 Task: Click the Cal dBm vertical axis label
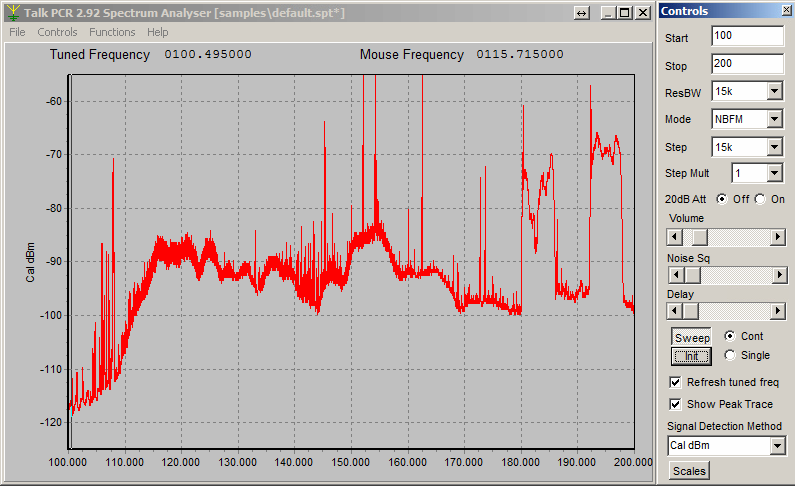point(30,263)
